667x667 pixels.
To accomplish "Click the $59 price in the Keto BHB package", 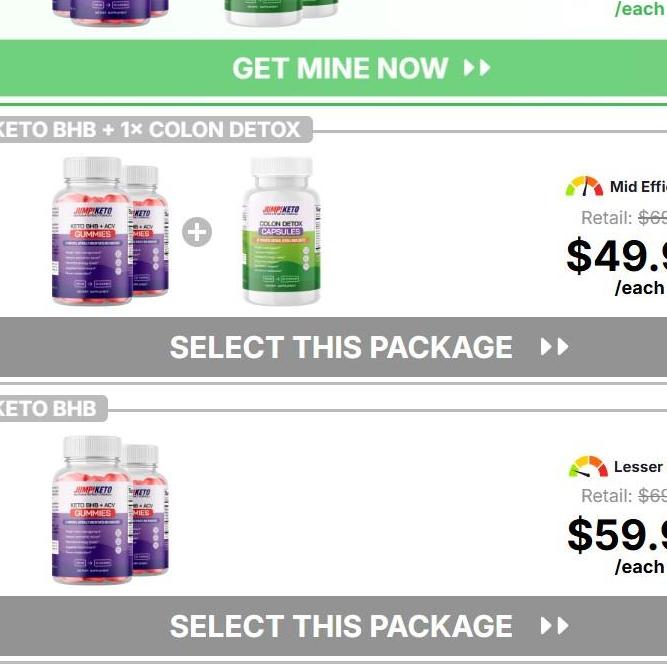I will pos(617,534).
